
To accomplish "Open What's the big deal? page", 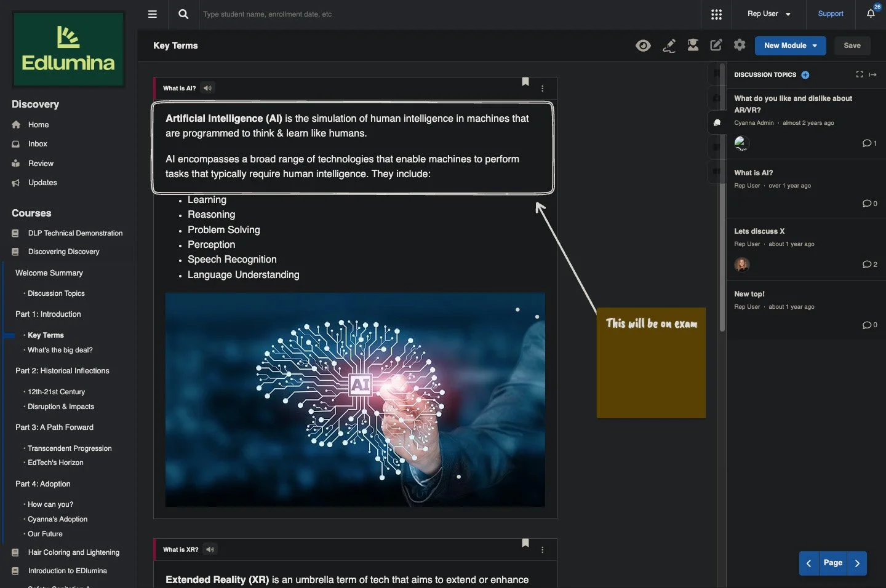I will 60,350.
